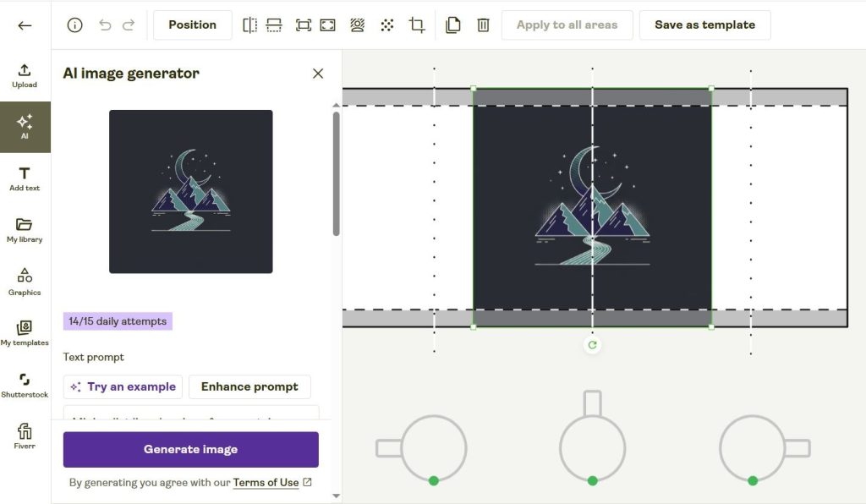Open the Upload sidebar tab

25,75
